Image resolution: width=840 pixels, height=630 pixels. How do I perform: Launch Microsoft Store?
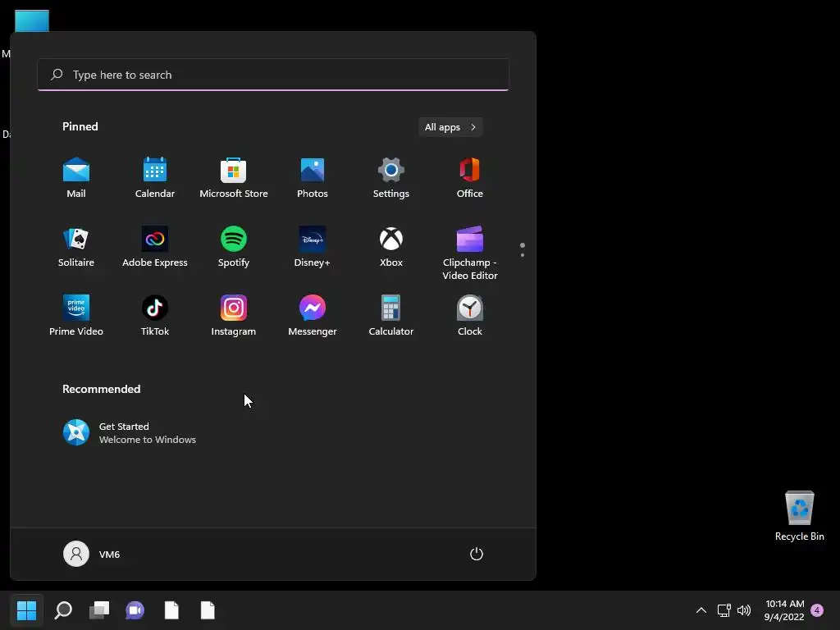coord(234,178)
